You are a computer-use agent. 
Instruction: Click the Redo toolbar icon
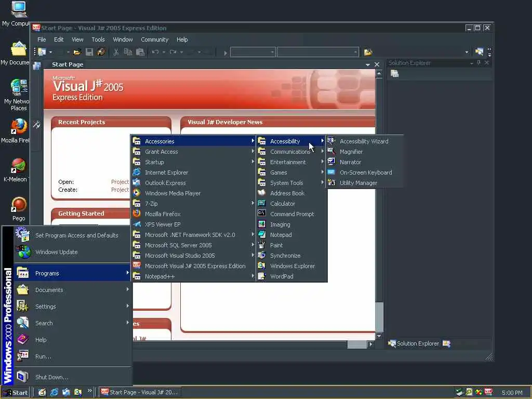(x=173, y=52)
